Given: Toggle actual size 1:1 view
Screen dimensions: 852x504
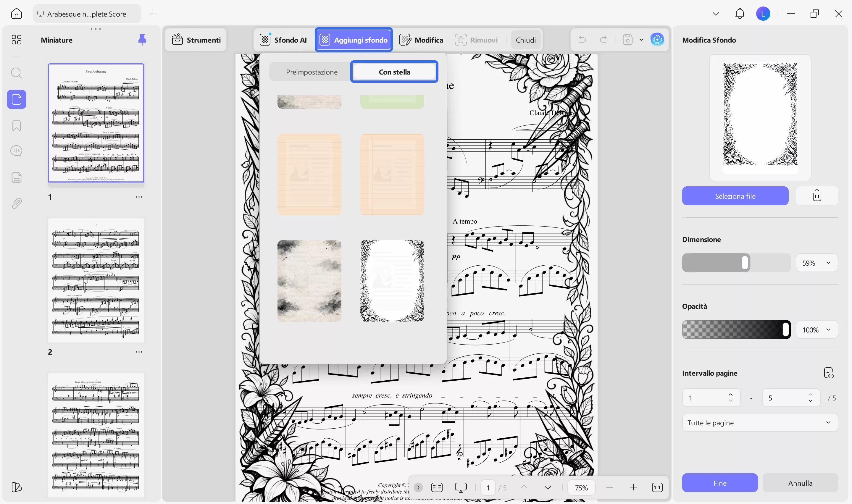Looking at the screenshot, I should pos(657,487).
